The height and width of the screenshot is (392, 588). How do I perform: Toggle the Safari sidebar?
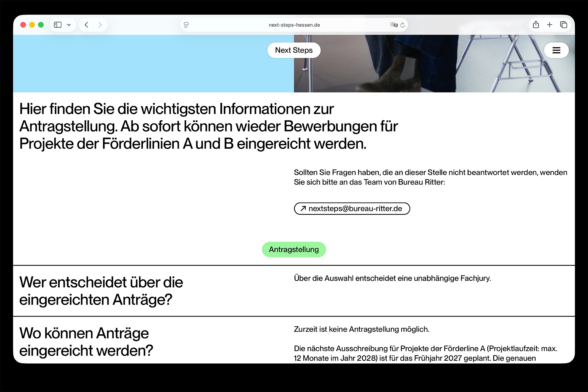(58, 25)
